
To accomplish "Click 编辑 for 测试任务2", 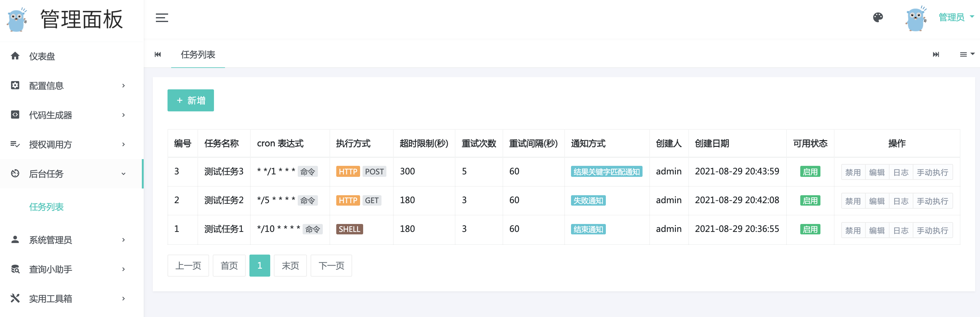I will point(877,201).
